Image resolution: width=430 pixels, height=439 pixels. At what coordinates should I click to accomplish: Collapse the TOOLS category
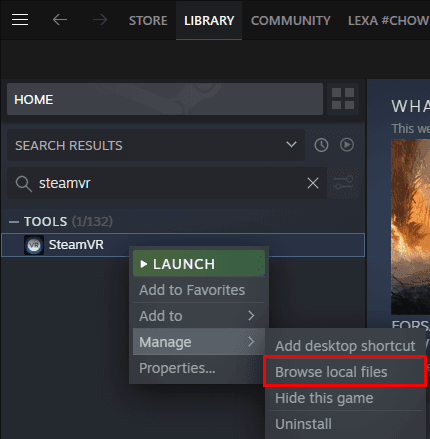[14, 222]
